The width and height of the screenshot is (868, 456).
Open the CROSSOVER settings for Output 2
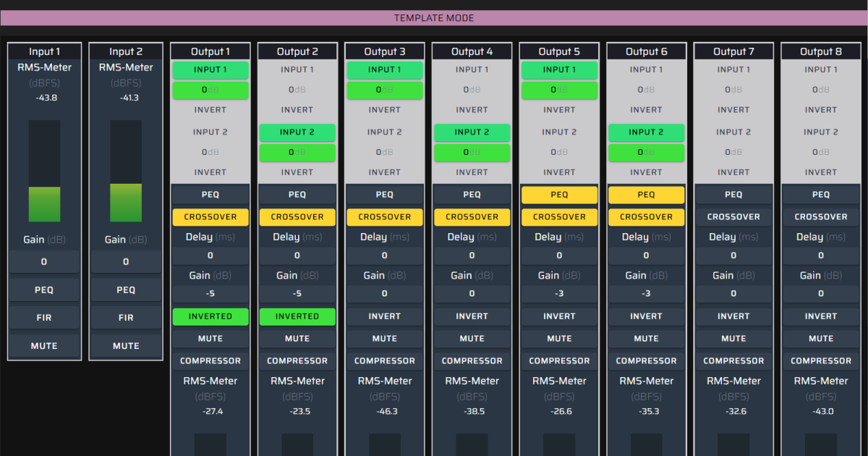[x=297, y=217]
